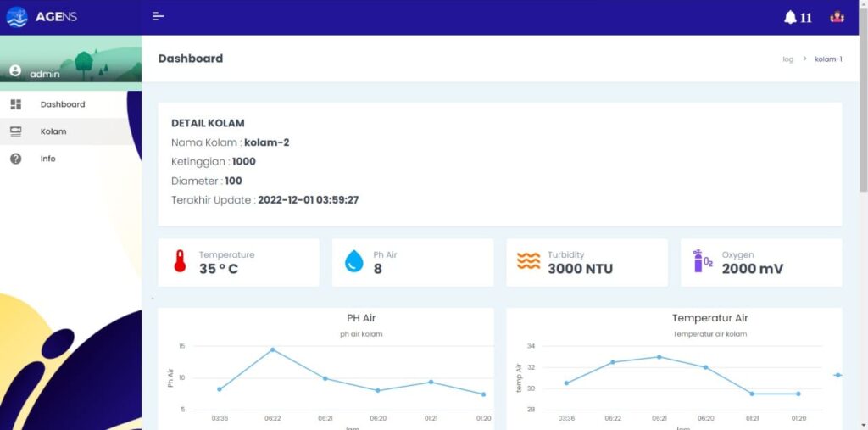Click the red thermometer Temperature icon

pos(180,261)
